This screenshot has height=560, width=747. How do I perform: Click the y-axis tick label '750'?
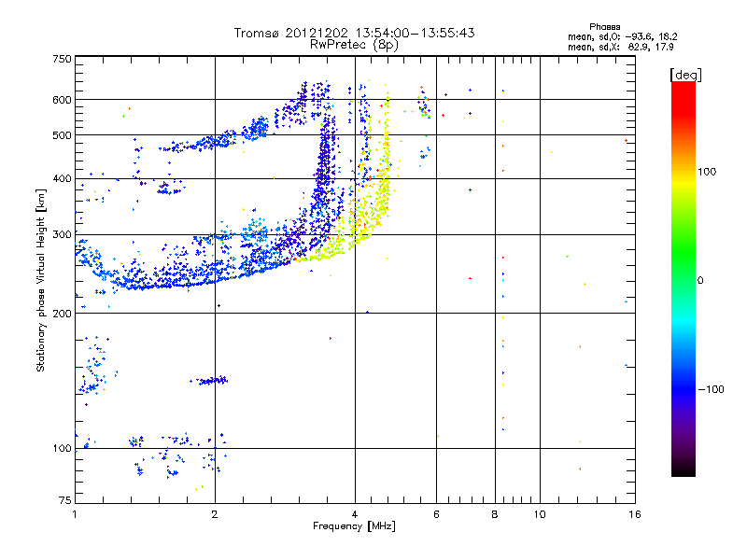tap(62, 59)
